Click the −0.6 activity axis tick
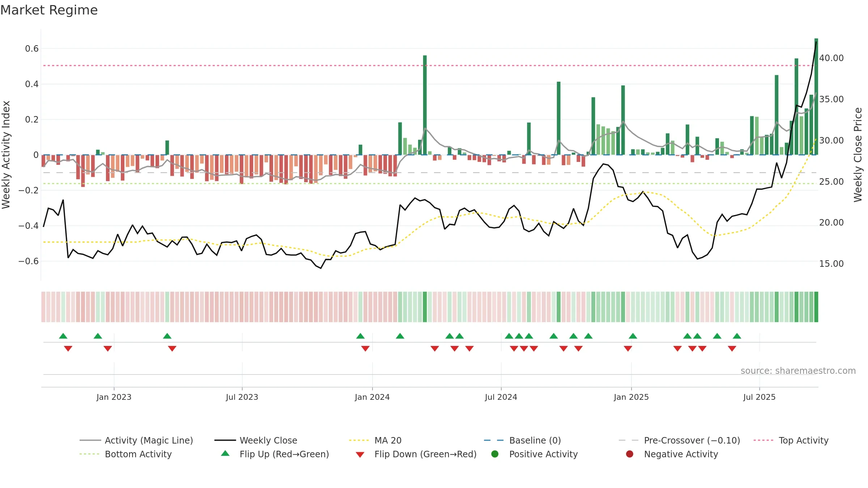868x488 pixels. click(x=29, y=261)
